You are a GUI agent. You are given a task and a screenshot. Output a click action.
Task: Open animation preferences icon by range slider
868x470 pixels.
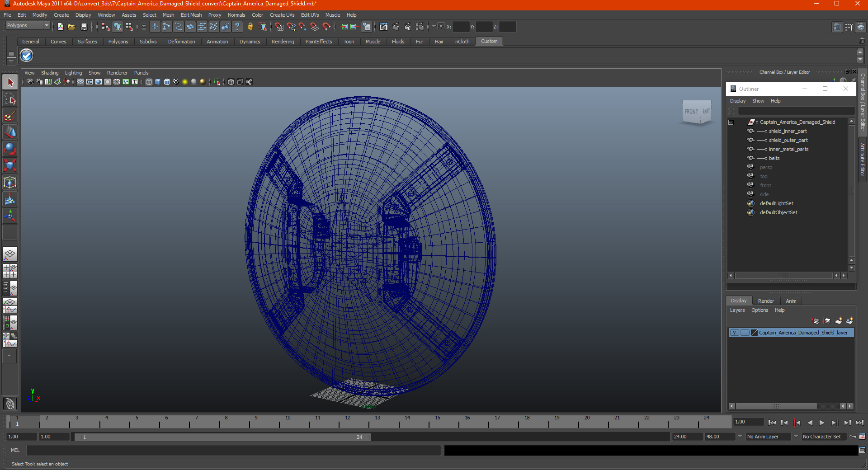tap(862, 437)
